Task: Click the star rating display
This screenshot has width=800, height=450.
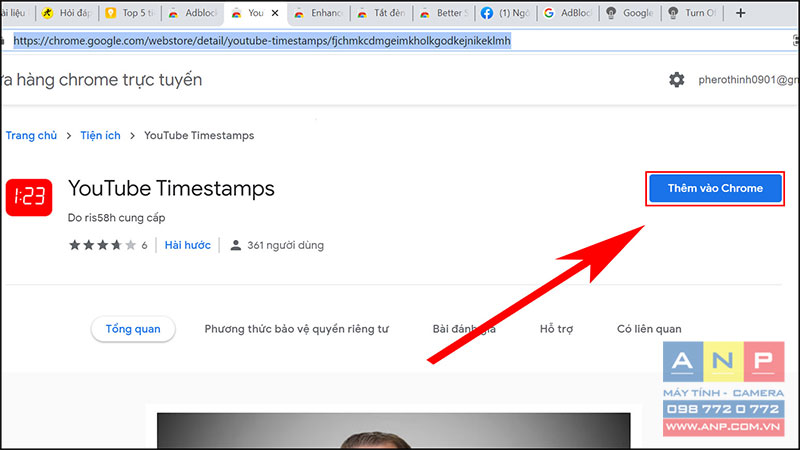Action: (103, 245)
